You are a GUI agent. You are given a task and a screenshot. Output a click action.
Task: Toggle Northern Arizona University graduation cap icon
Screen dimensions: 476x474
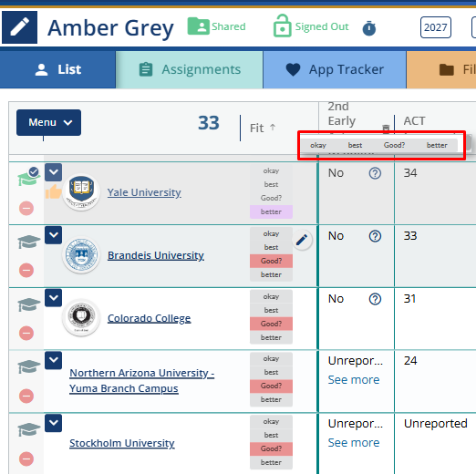coord(28,366)
